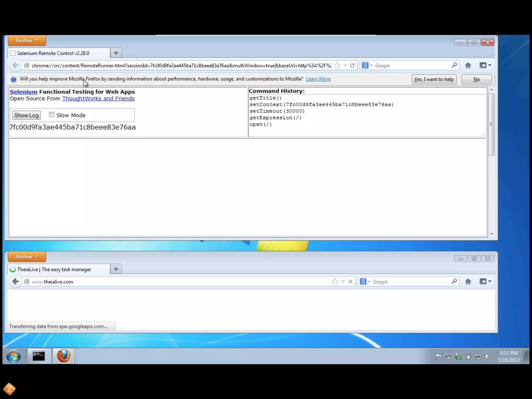The width and height of the screenshot is (532, 399).
Task: Click getTitle() in command history
Action: (x=265, y=98)
